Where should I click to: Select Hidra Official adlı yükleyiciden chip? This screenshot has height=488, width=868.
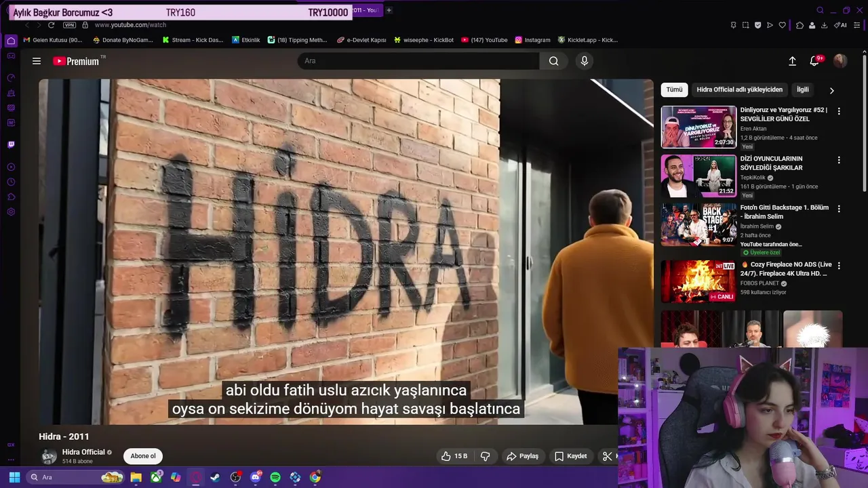[739, 89]
